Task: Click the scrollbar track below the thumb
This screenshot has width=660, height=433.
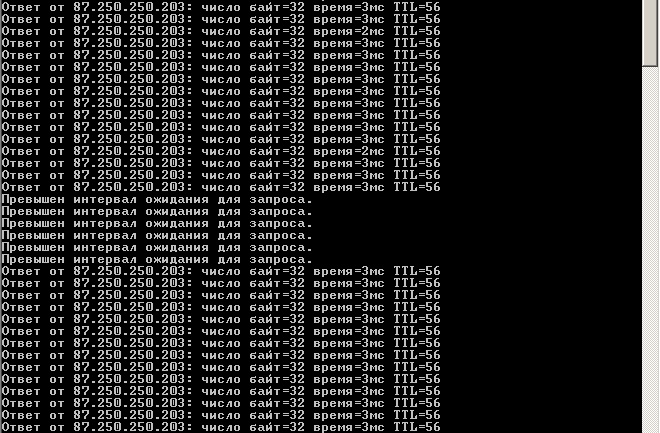Action: (650, 250)
